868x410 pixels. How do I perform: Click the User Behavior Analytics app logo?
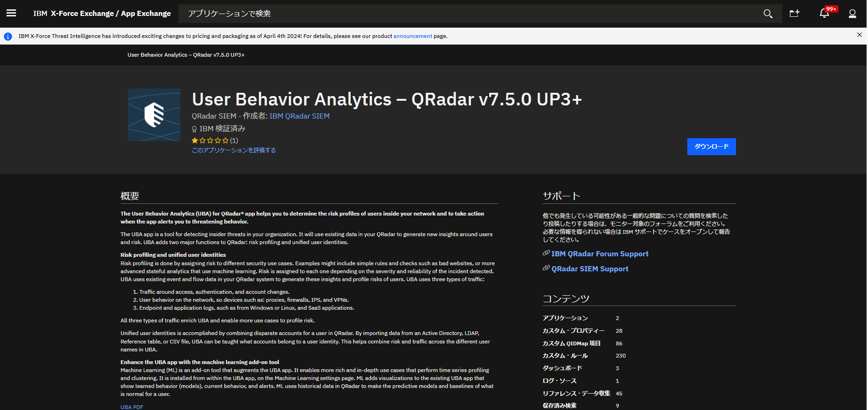pos(154,115)
